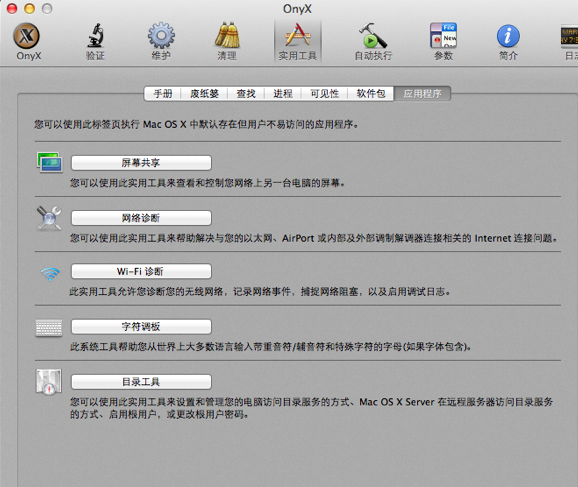Open the 验证 microscope toolbar icon

(95, 36)
